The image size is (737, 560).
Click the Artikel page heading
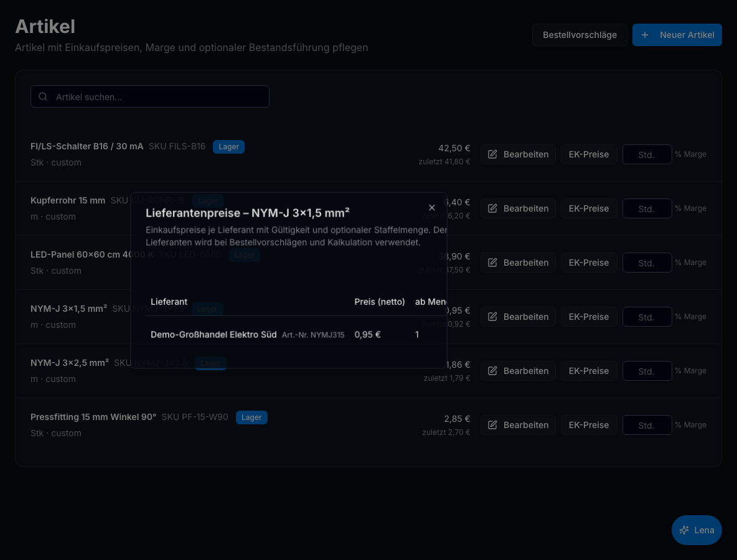[45, 26]
